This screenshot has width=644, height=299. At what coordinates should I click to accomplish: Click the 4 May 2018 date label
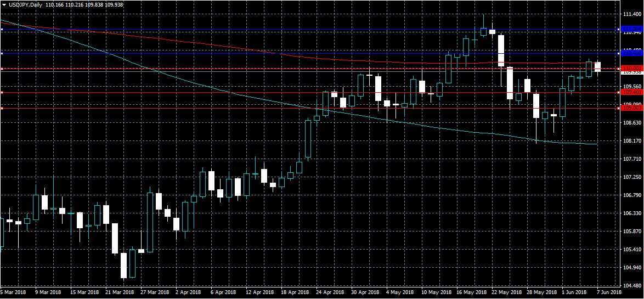click(x=400, y=292)
